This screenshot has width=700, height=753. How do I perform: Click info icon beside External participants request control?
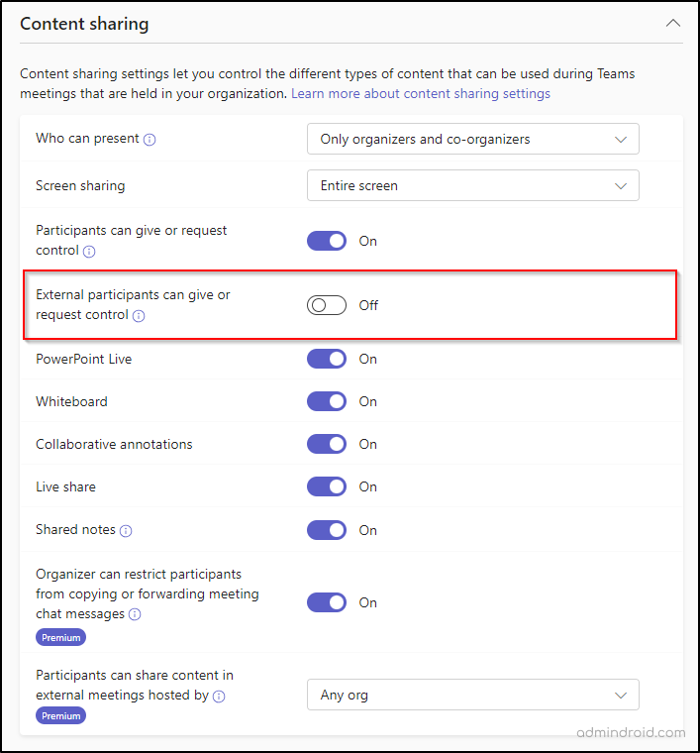pyautogui.click(x=139, y=316)
